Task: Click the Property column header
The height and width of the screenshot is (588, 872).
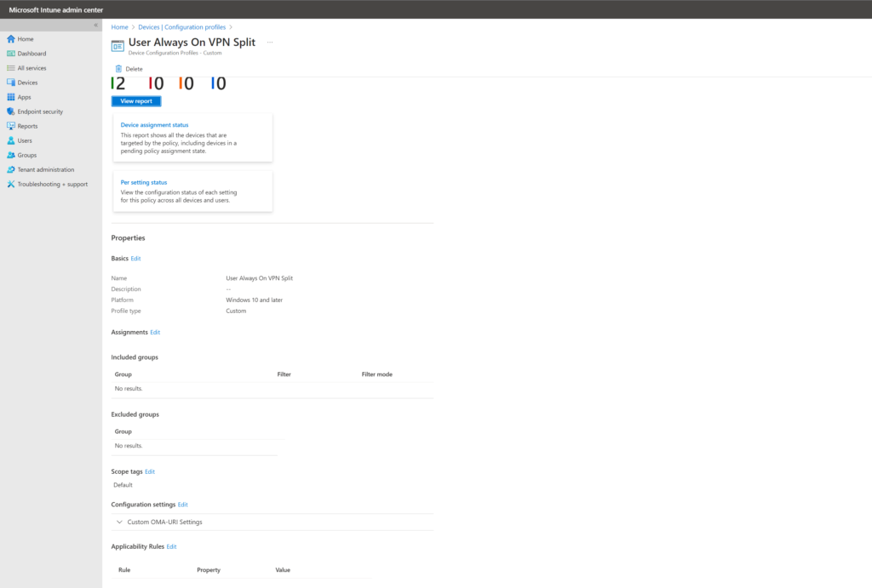Action: [x=209, y=570]
